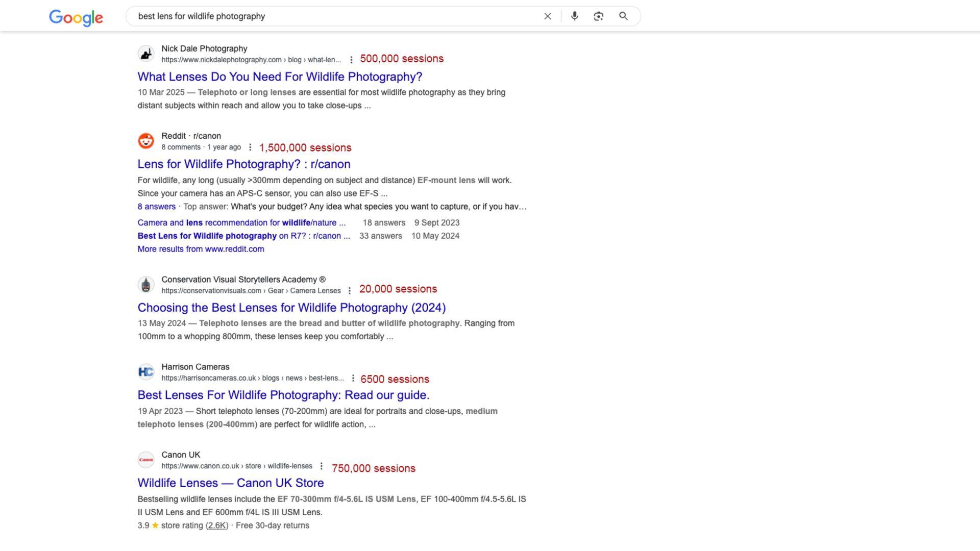Click the Harrison Cameras HC favicon
The width and height of the screenshot is (980, 551).
pyautogui.click(x=146, y=372)
